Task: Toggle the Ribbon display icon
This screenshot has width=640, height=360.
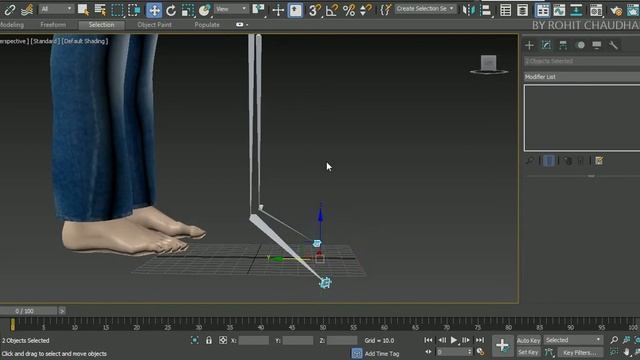Action: (542, 10)
